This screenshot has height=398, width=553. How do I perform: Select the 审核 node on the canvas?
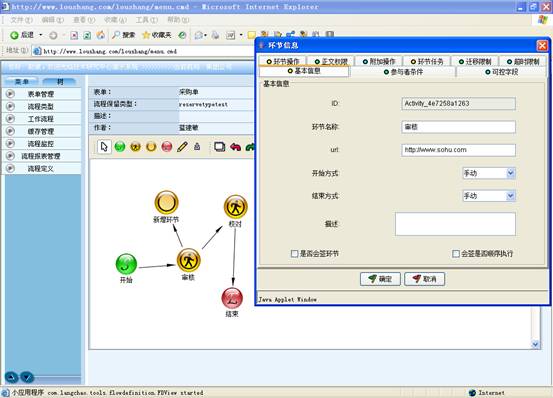click(189, 260)
